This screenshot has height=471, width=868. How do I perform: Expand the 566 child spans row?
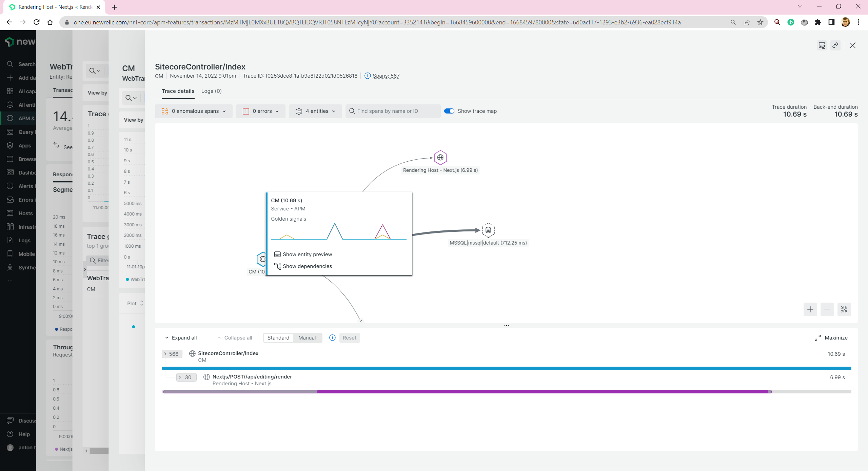pyautogui.click(x=172, y=354)
